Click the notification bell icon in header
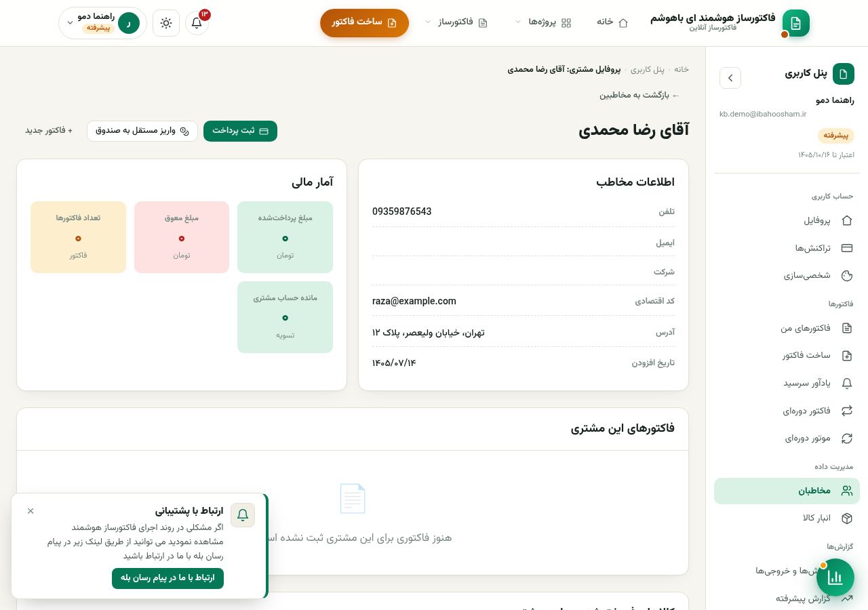868x610 pixels. click(x=197, y=23)
